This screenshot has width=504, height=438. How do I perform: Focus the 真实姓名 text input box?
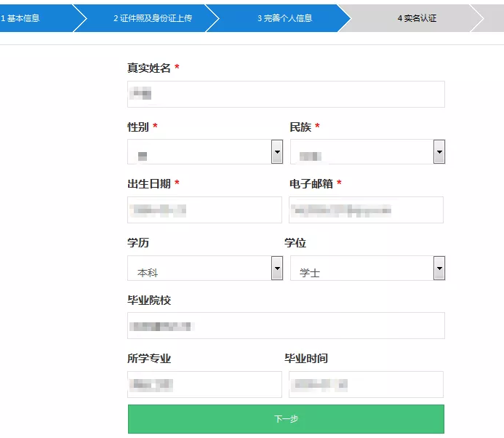tap(286, 94)
